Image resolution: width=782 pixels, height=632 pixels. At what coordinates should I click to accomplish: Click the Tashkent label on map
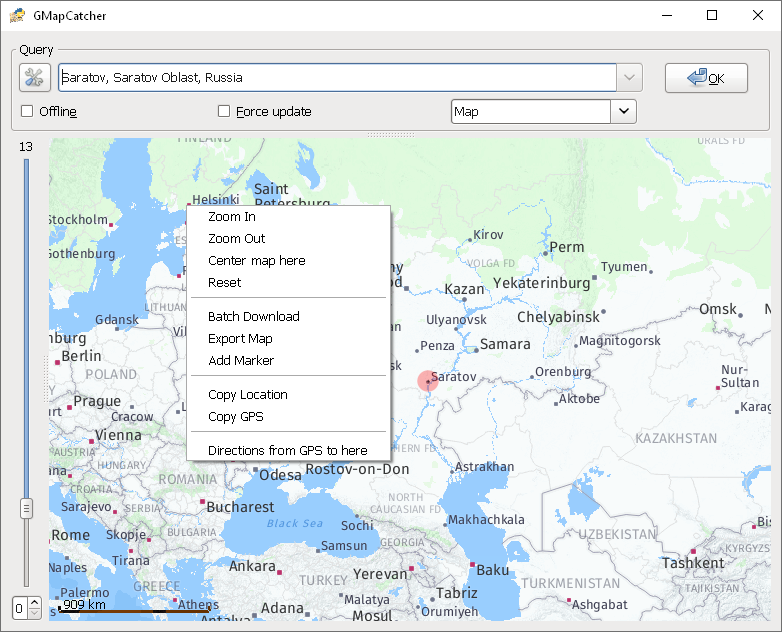click(693, 563)
